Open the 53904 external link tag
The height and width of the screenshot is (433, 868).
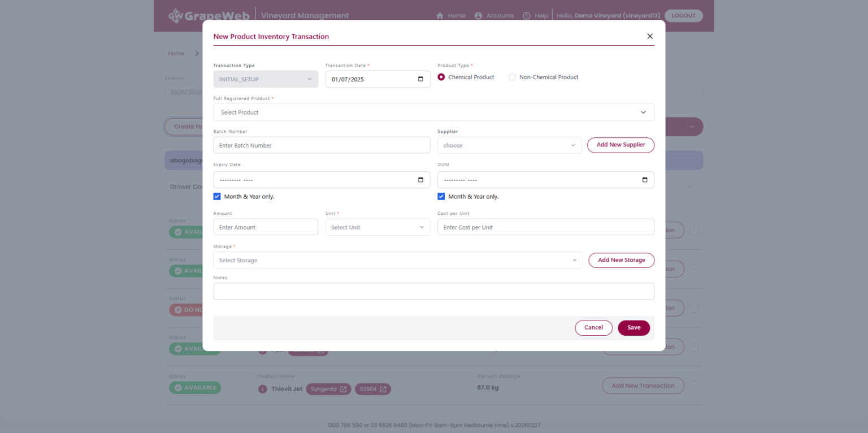(373, 389)
